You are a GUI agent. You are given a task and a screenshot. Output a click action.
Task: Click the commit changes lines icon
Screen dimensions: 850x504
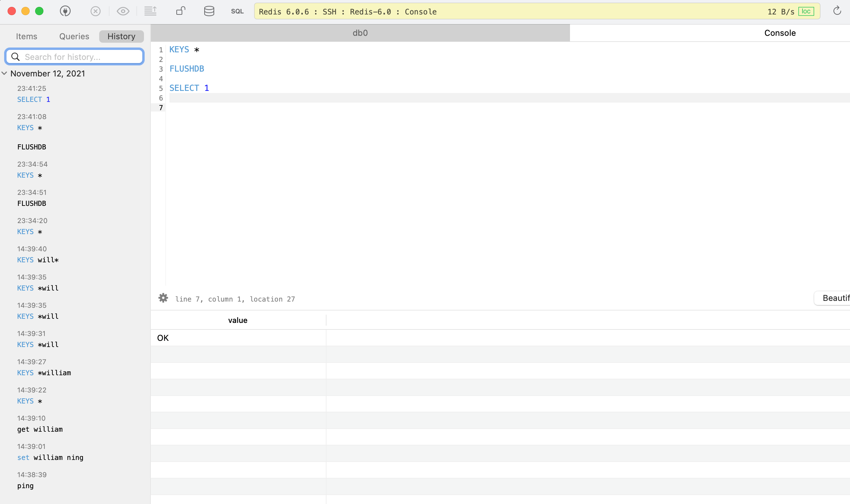coord(151,11)
